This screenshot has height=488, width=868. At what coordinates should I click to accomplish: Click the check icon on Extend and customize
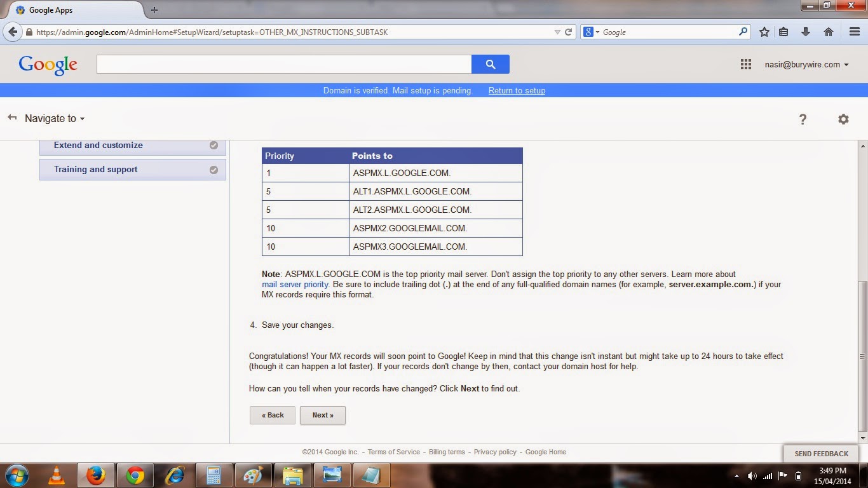pos(214,146)
